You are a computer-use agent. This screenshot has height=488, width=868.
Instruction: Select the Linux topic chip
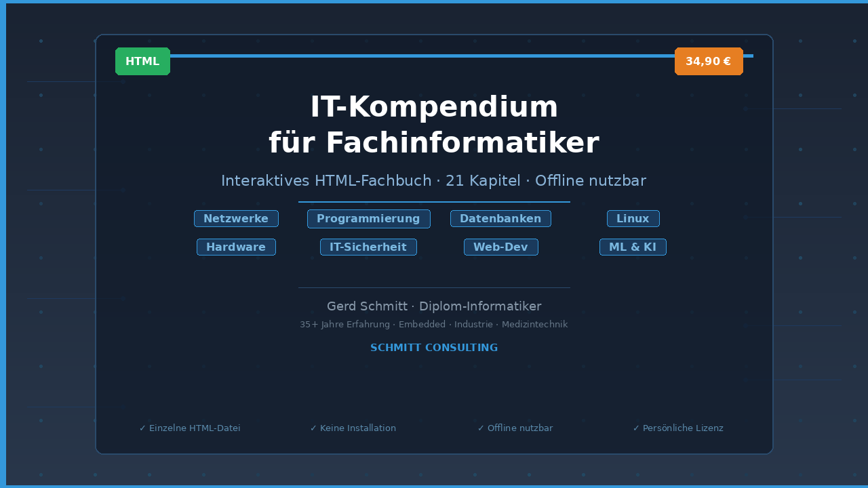(x=633, y=218)
